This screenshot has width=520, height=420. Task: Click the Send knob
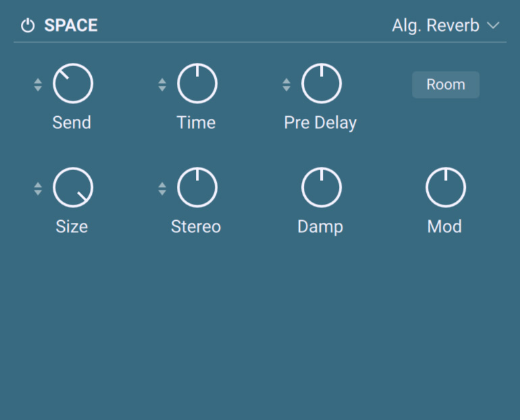(x=73, y=84)
